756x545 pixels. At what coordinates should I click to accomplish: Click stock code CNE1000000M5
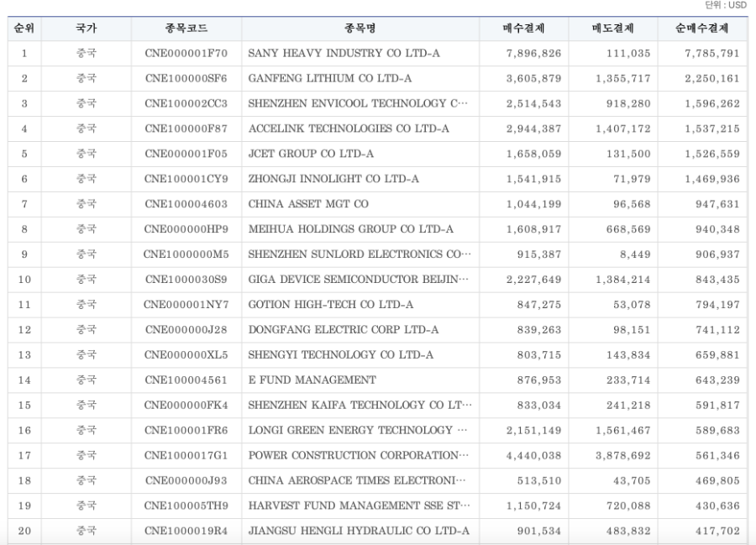186,254
